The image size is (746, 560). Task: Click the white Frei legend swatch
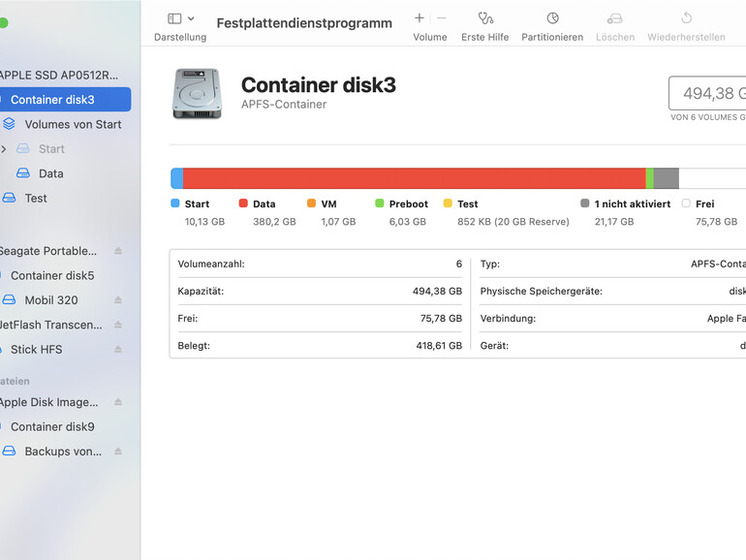coord(686,203)
